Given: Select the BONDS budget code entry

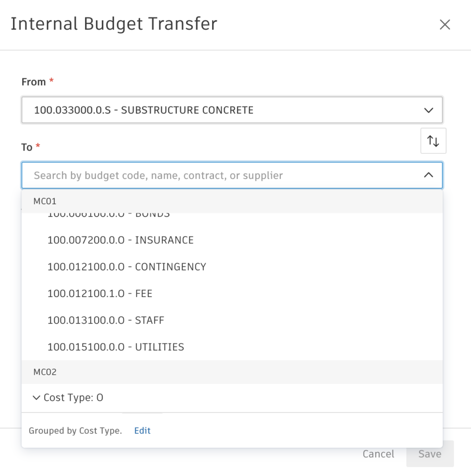Looking at the screenshot, I should pos(109,213).
